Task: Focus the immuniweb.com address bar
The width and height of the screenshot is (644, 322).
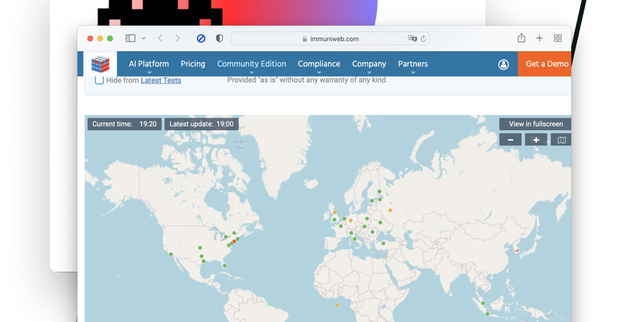Action: [x=330, y=38]
